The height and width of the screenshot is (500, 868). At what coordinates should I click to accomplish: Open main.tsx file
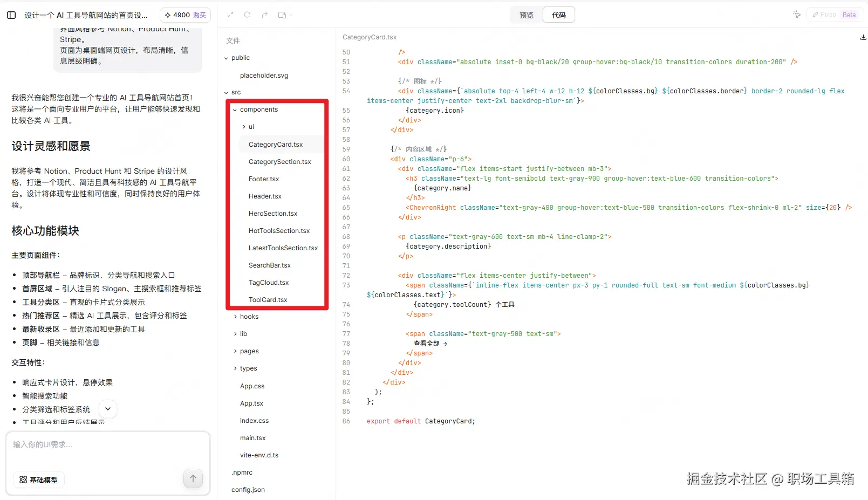click(252, 438)
